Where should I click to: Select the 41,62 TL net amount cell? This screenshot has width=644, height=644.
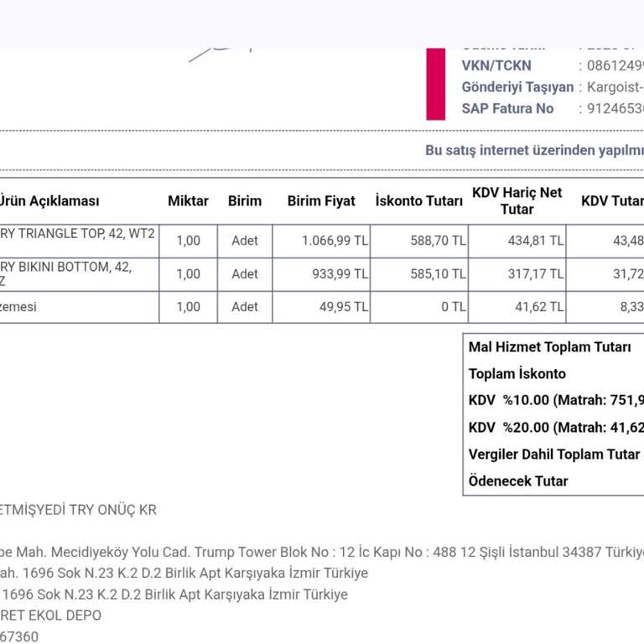538,307
